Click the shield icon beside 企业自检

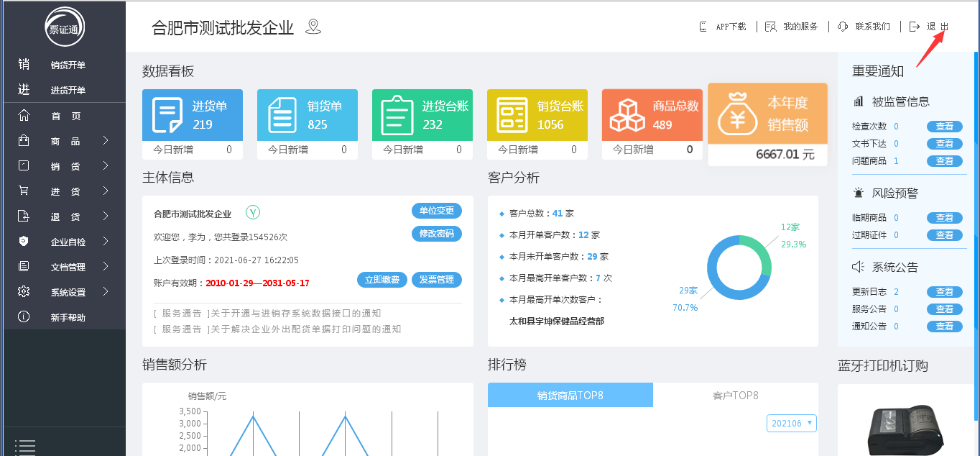pos(24,242)
